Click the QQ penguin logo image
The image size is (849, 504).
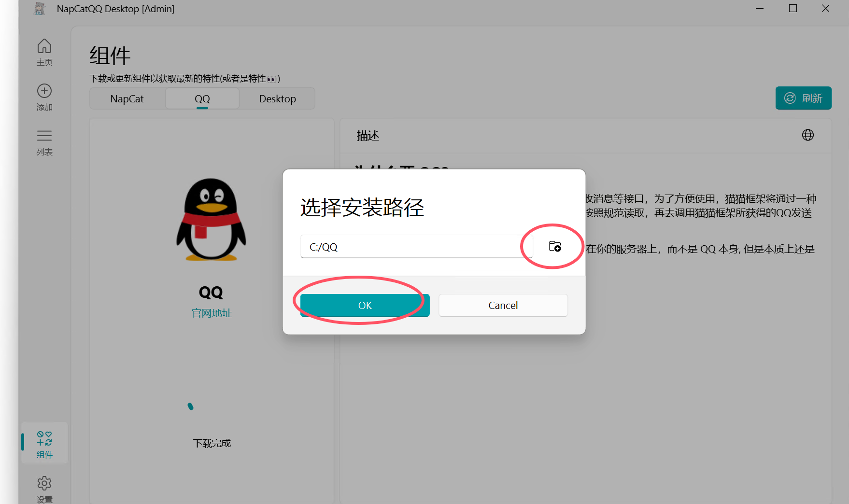coord(212,220)
